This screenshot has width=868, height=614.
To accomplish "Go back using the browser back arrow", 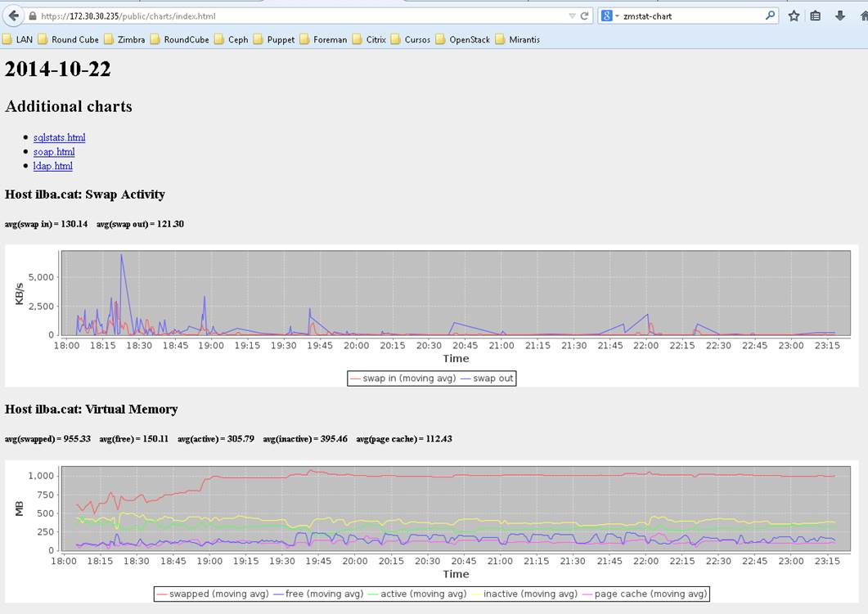I will click(13, 16).
